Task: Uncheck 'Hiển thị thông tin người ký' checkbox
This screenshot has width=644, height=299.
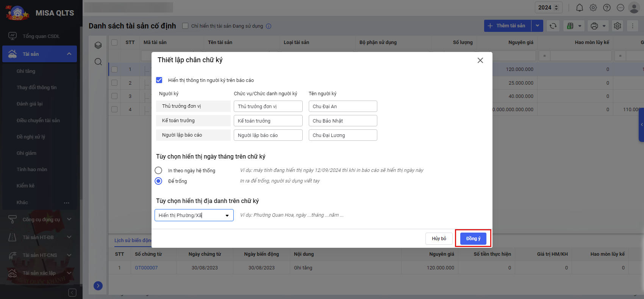Action: click(159, 80)
